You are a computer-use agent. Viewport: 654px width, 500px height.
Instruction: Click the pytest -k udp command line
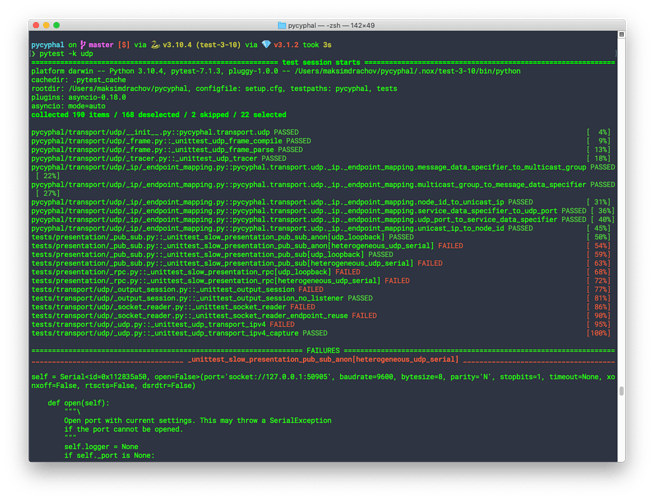(66, 54)
